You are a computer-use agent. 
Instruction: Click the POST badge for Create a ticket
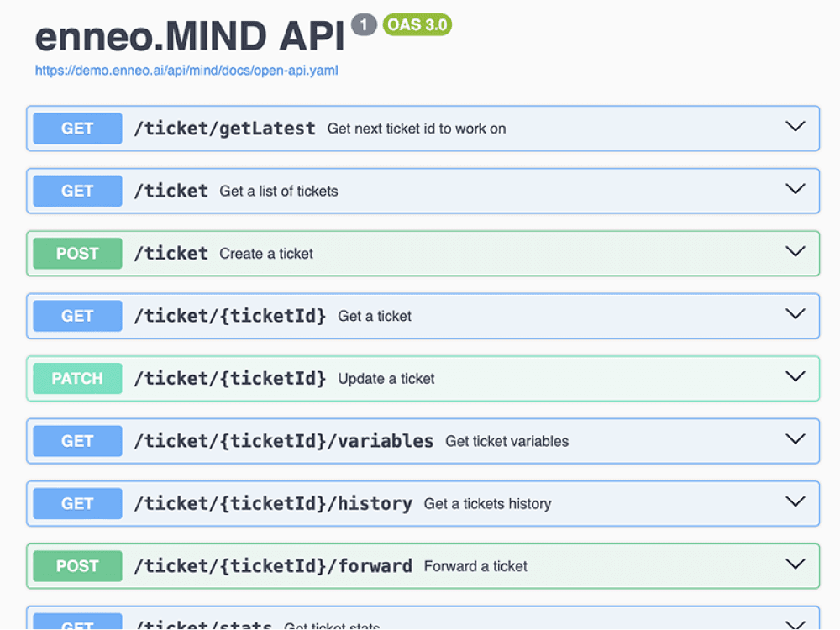tap(77, 254)
